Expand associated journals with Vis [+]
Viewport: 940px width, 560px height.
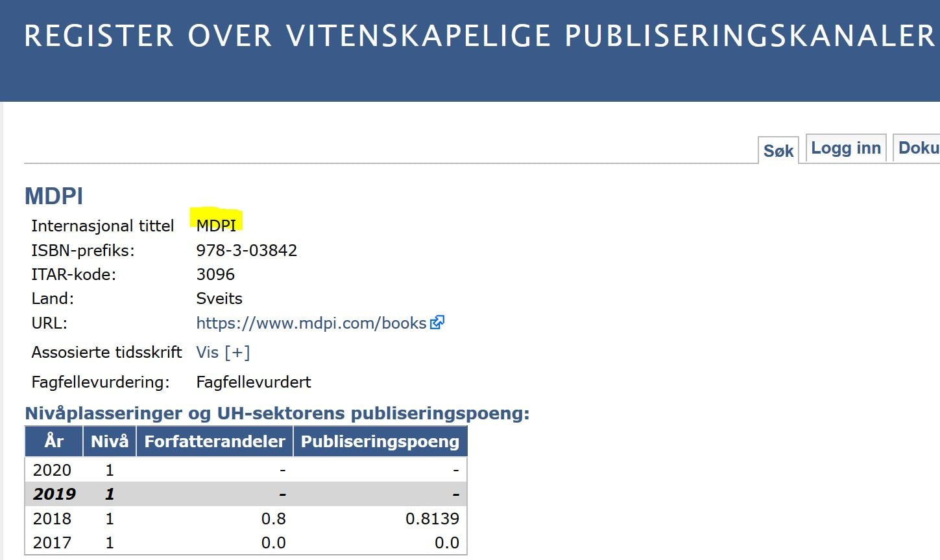(223, 353)
